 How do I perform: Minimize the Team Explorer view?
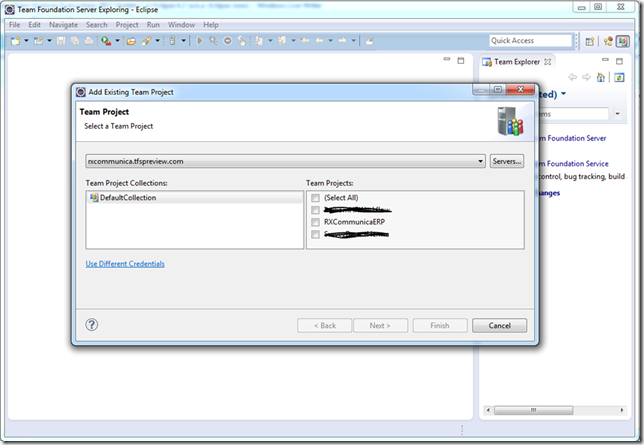605,60
